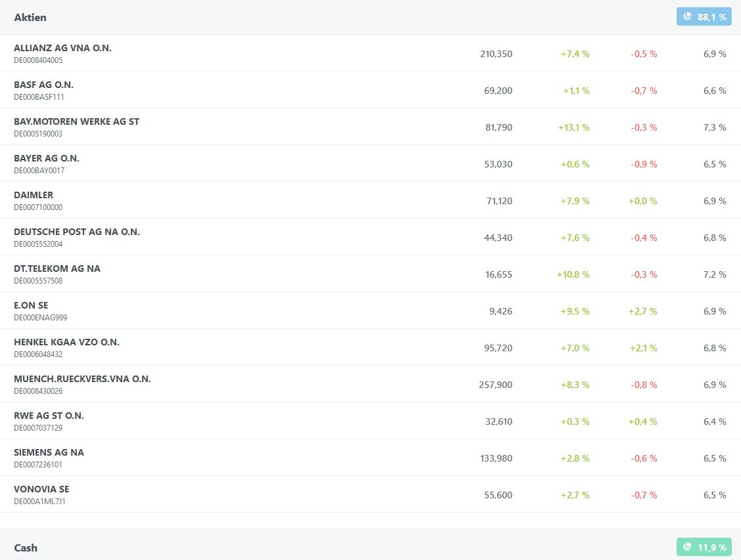Select BAY.MOTOREN WERKE AG ST row
This screenshot has height=560, width=741.
(x=76, y=121)
